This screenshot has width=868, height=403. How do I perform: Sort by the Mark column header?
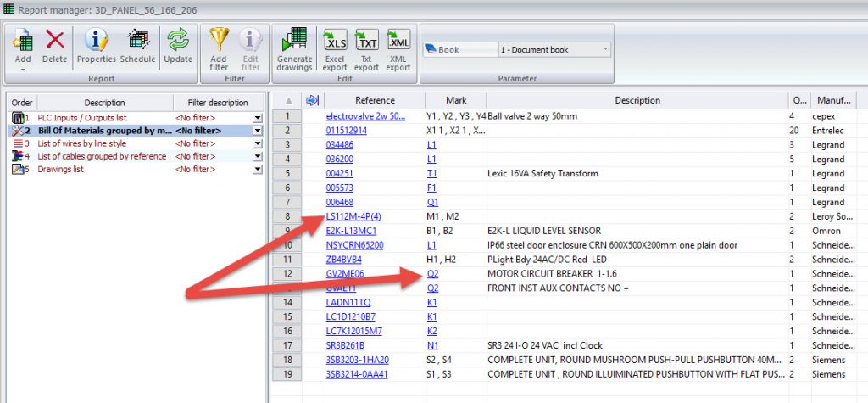click(x=456, y=100)
